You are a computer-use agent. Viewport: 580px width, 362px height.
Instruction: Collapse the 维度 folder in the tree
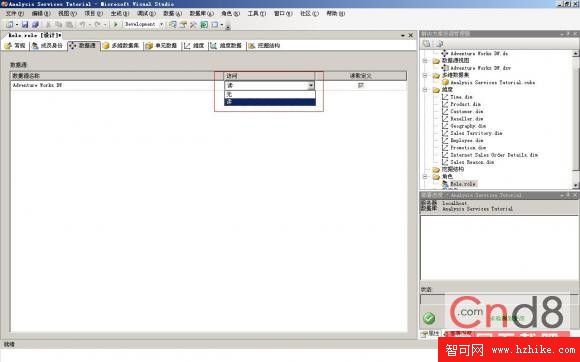point(425,89)
